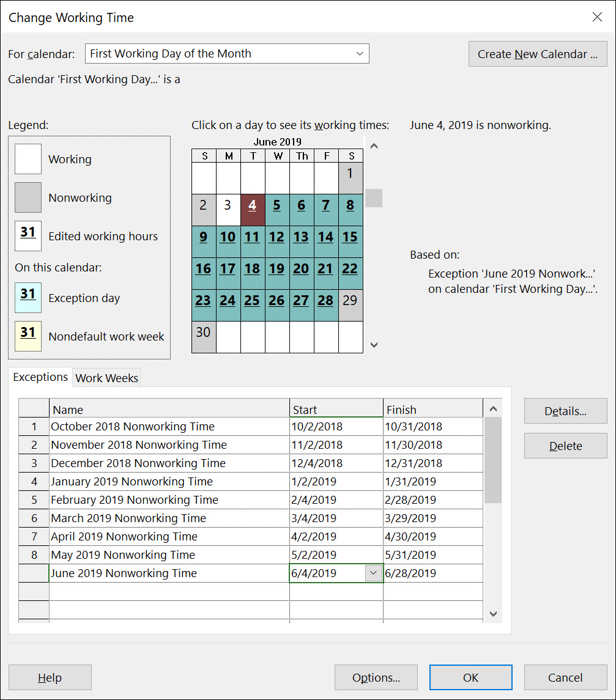Screen dimensions: 616x700
Task: Open the date picker for 6/4/2019 start
Action: click(373, 573)
